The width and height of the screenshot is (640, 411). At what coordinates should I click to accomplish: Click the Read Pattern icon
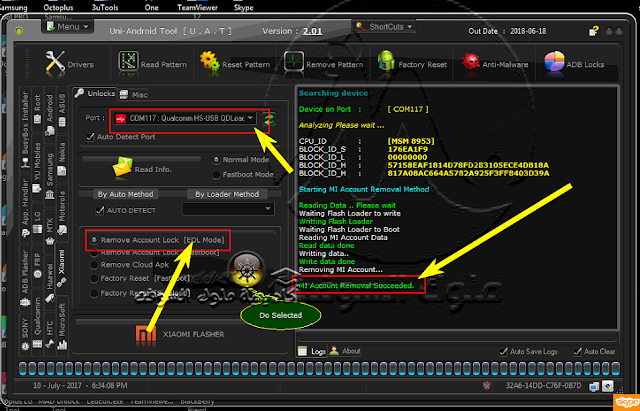[x=128, y=62]
